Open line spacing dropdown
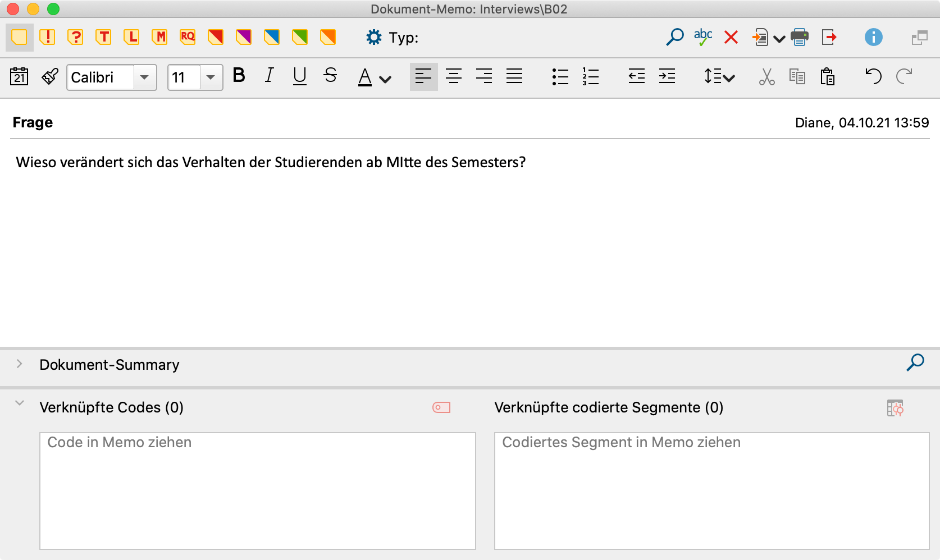Image resolution: width=940 pixels, height=560 pixels. (719, 76)
